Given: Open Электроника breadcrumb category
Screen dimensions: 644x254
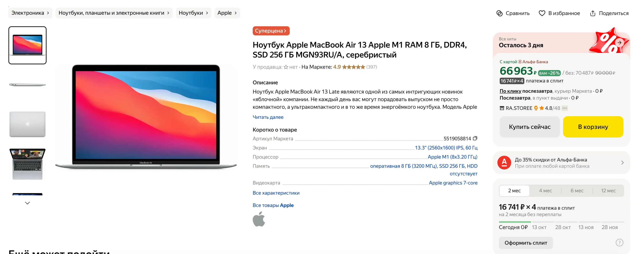Looking at the screenshot, I should pyautogui.click(x=30, y=13).
